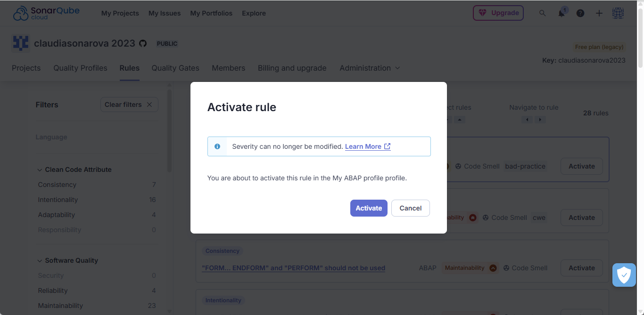Viewport: 644px width, 315px height.
Task: Click the next rule navigation arrow
Action: (540, 120)
